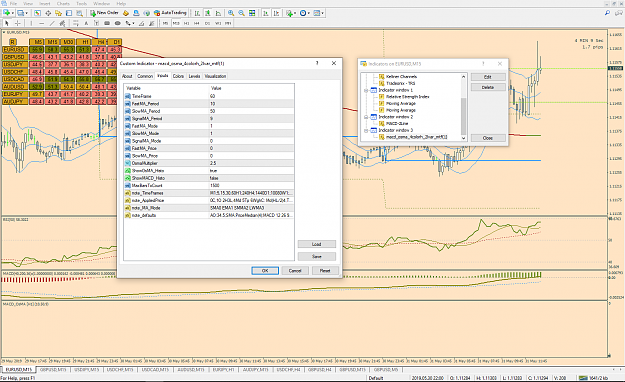
Task: Select the TimeFrame value 60 cell
Action: (251, 96)
